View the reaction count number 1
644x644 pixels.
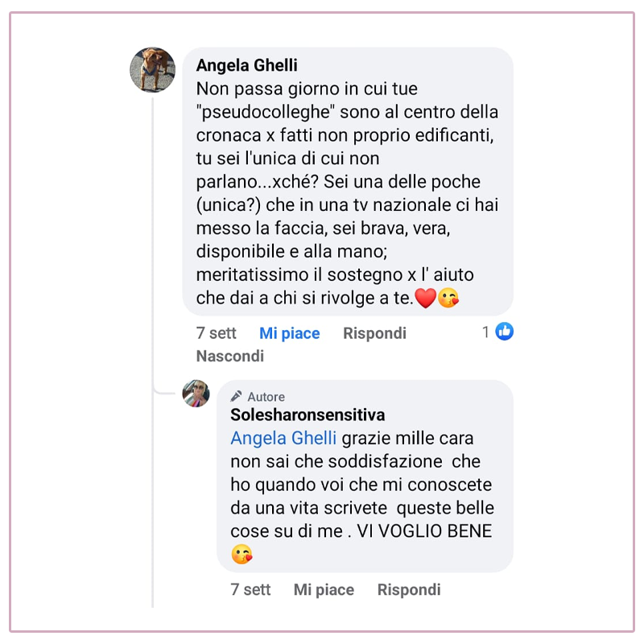486,332
